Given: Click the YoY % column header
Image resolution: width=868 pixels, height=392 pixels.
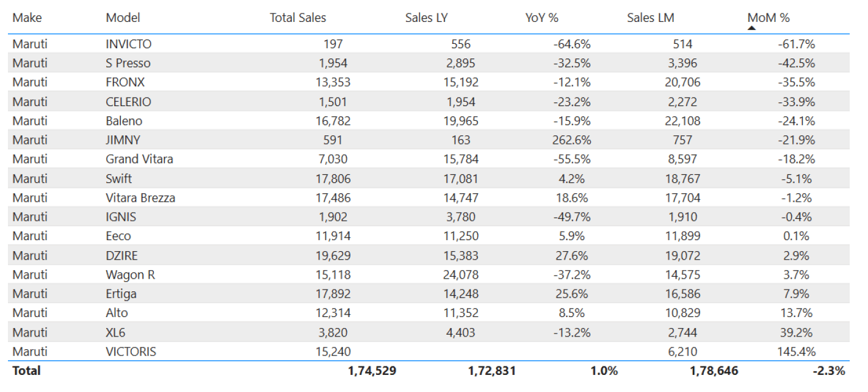Looking at the screenshot, I should (x=541, y=18).
